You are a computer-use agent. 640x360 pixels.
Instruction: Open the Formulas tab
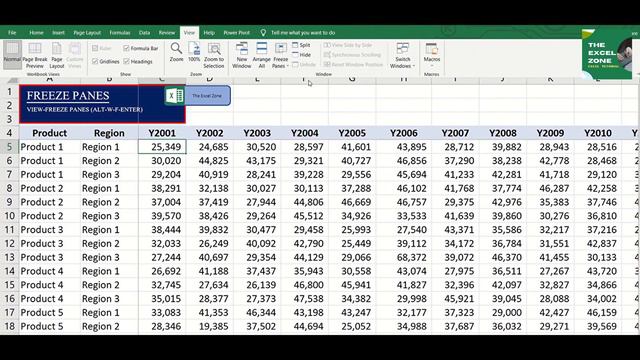pyautogui.click(x=120, y=33)
